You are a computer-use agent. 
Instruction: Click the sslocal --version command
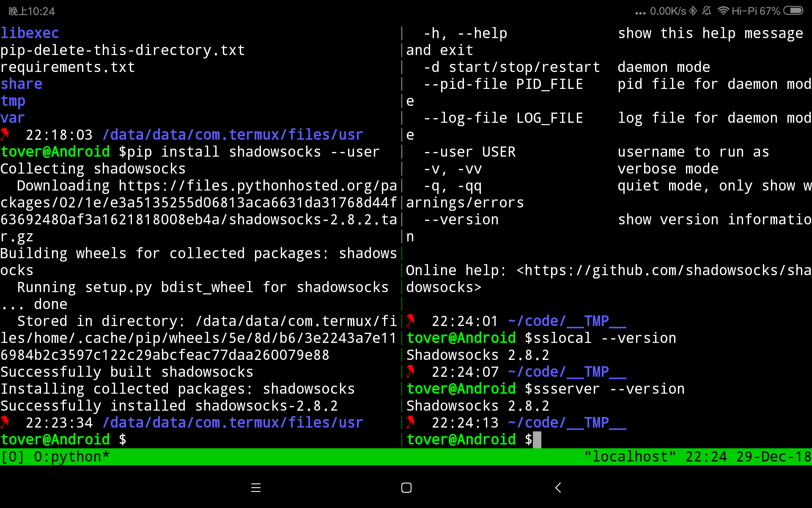coord(604,338)
